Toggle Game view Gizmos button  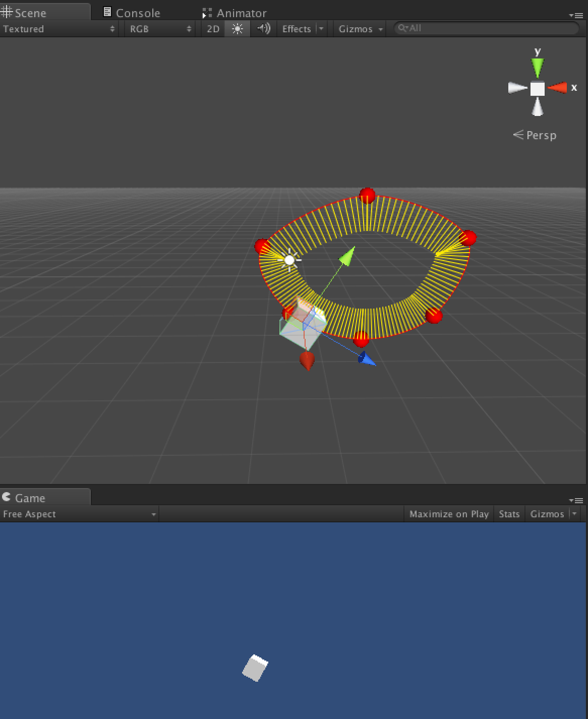(547, 514)
